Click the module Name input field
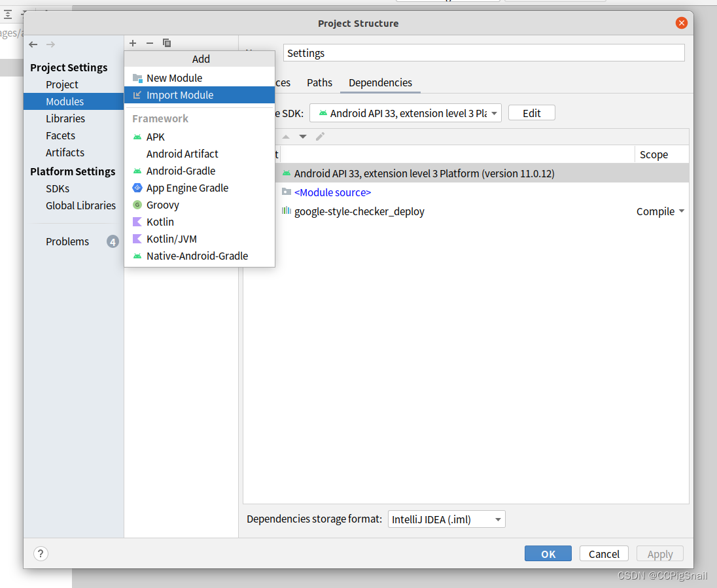 tap(484, 53)
